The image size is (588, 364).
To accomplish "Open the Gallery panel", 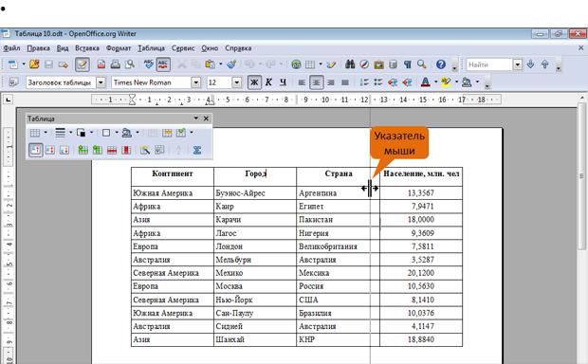I will (378, 64).
